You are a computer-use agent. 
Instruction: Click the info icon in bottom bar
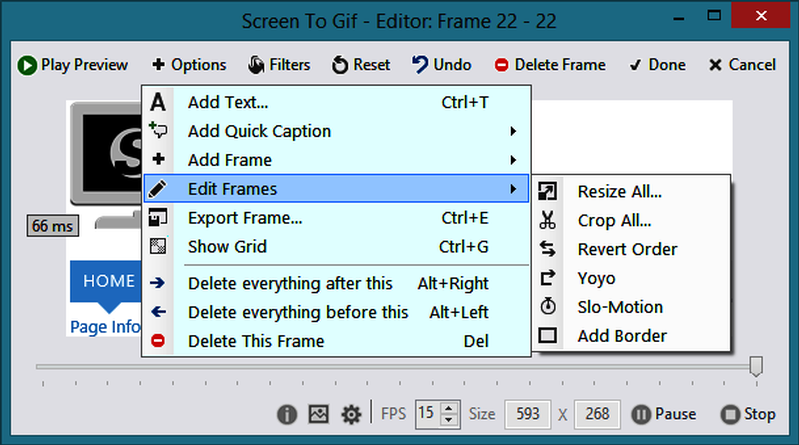[287, 414]
